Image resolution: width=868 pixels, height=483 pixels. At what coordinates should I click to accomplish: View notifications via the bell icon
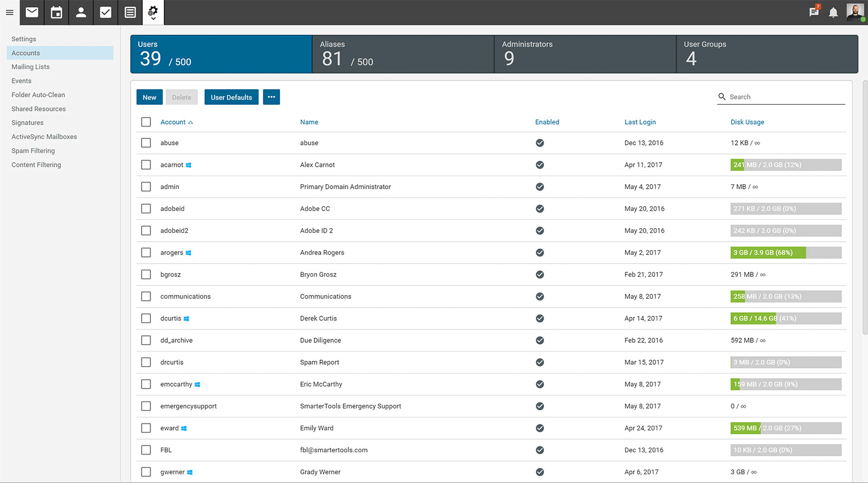[833, 12]
